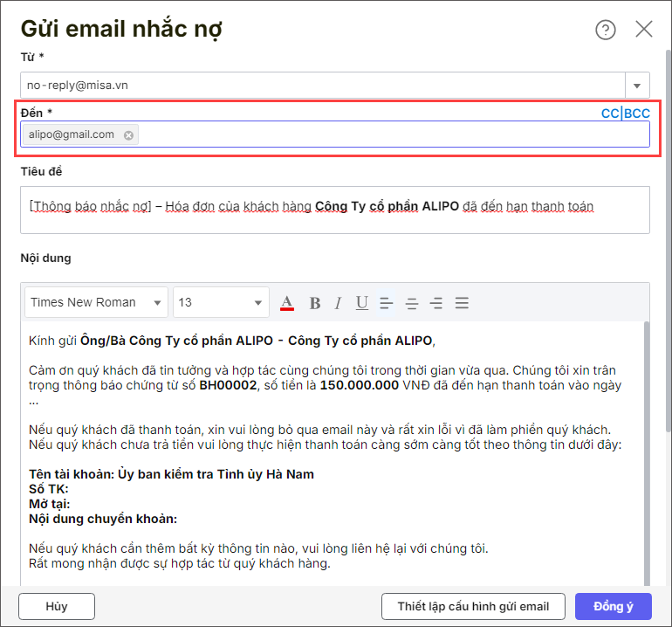The width and height of the screenshot is (672, 627).
Task: Toggle bold formatting
Action: 315,303
